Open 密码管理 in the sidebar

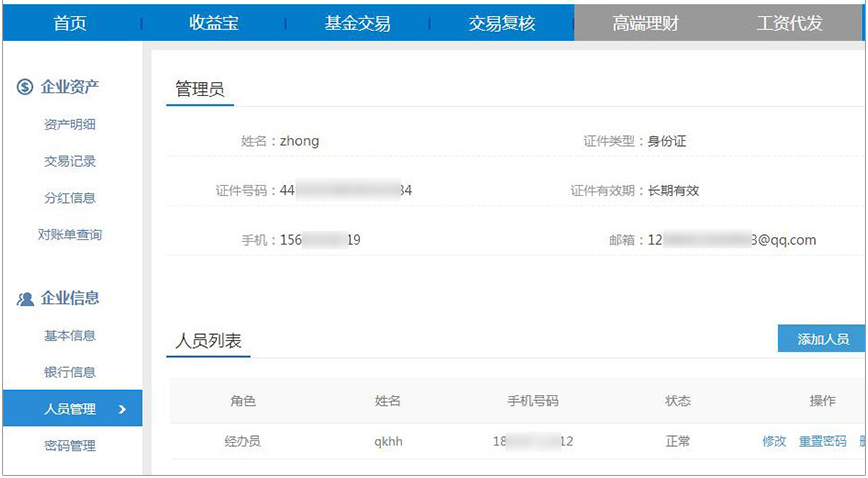[x=70, y=446]
